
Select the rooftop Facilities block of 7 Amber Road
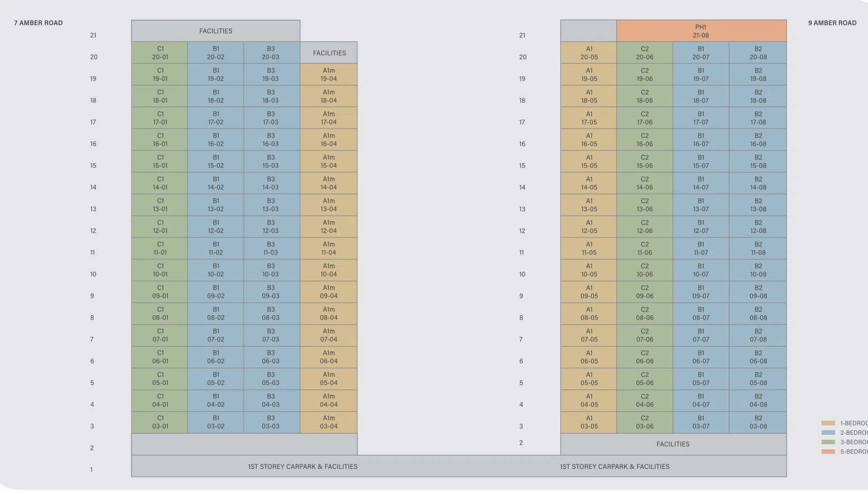(x=216, y=31)
